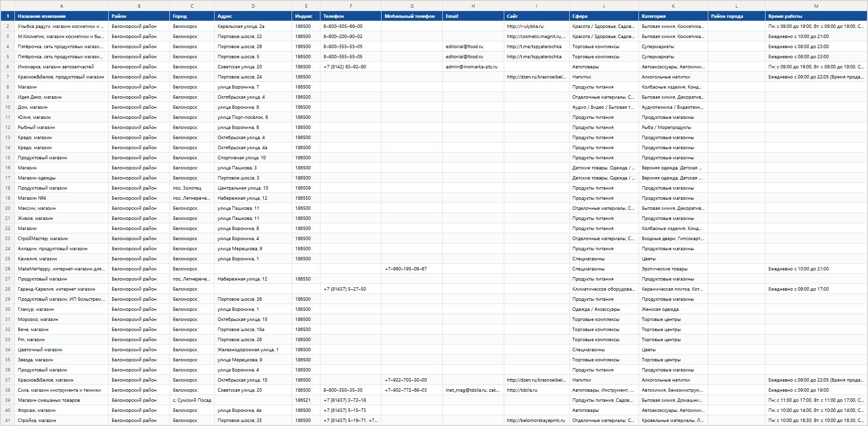The image size is (868, 434).
Task: Click the 'Район города' header cell
Action: (x=737, y=16)
